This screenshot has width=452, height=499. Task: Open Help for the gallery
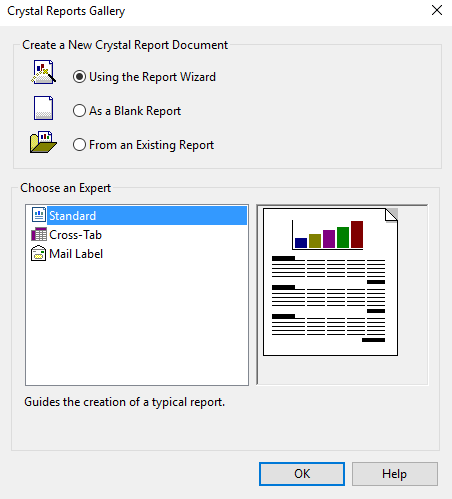(x=395, y=474)
